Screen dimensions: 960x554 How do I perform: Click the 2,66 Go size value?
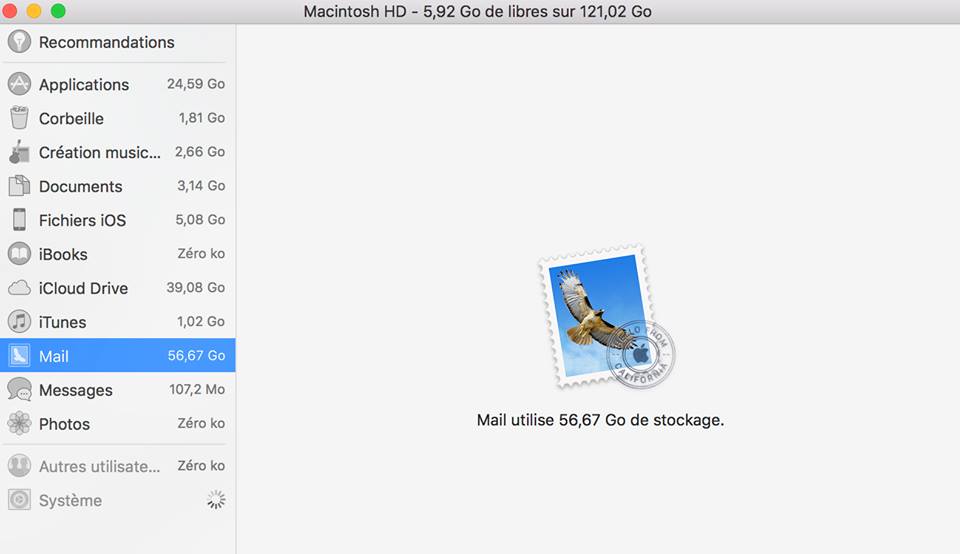(200, 152)
